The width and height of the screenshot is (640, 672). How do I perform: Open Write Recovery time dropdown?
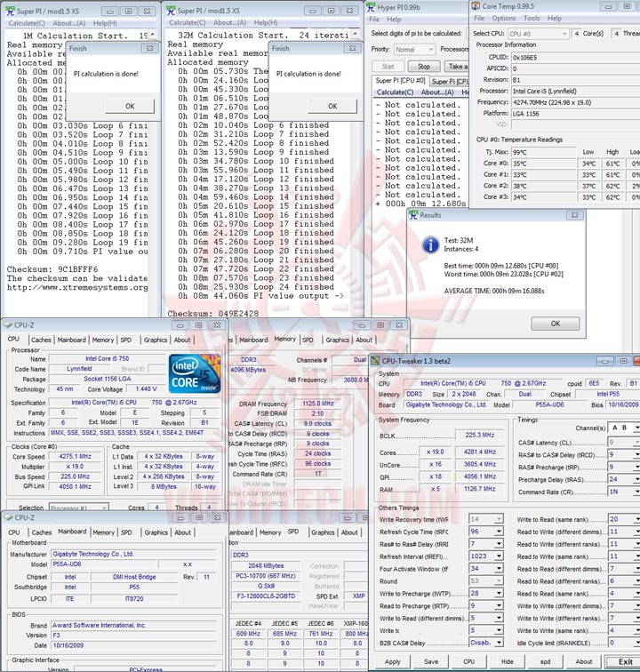click(498, 519)
